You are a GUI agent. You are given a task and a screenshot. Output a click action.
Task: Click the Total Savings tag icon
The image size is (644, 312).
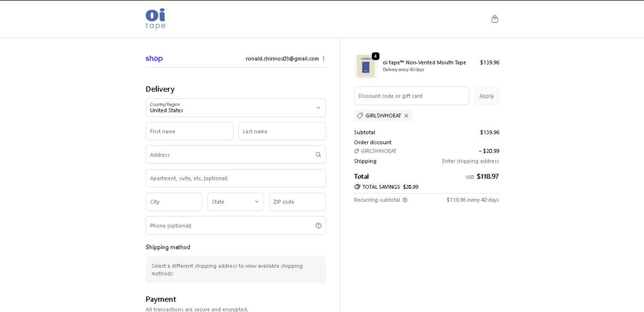(x=357, y=187)
